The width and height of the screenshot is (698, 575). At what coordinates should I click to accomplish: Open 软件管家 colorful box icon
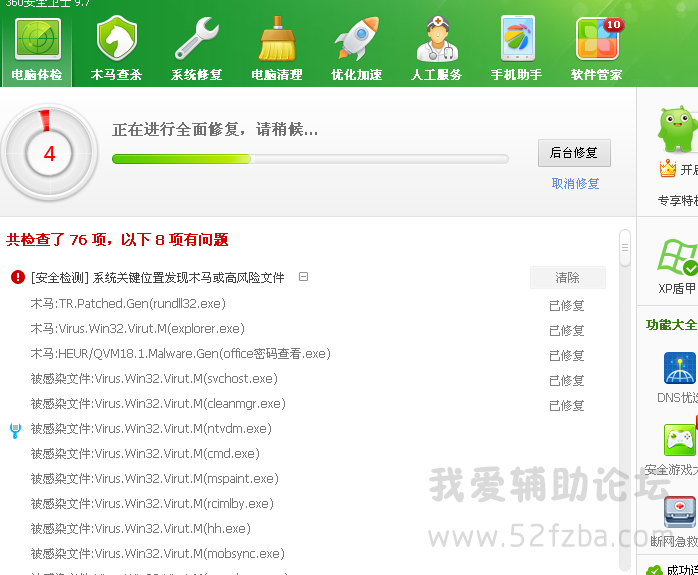(x=597, y=39)
